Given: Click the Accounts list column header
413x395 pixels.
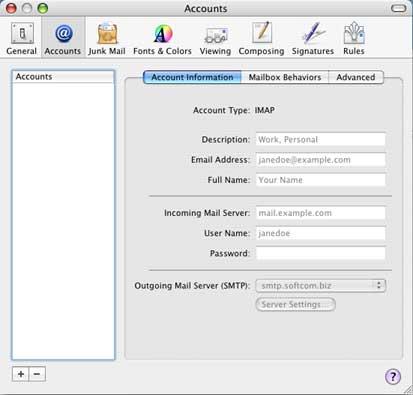Looking at the screenshot, I should [63, 77].
